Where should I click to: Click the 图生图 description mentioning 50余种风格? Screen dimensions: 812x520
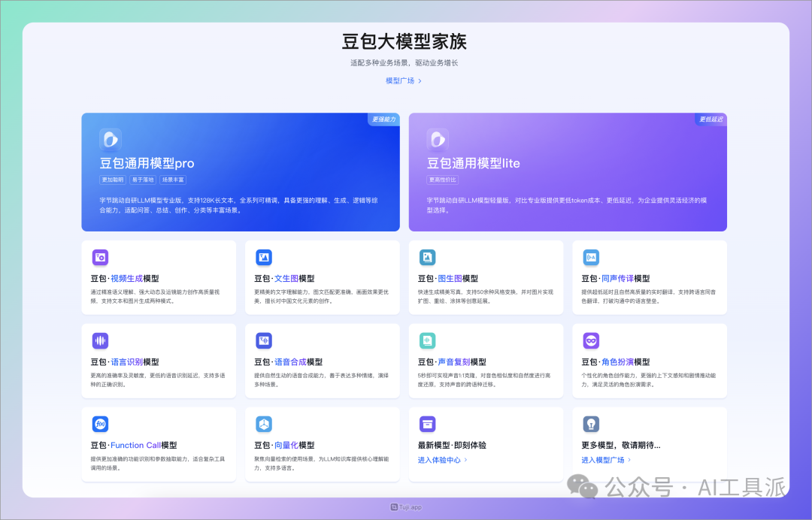(x=486, y=297)
